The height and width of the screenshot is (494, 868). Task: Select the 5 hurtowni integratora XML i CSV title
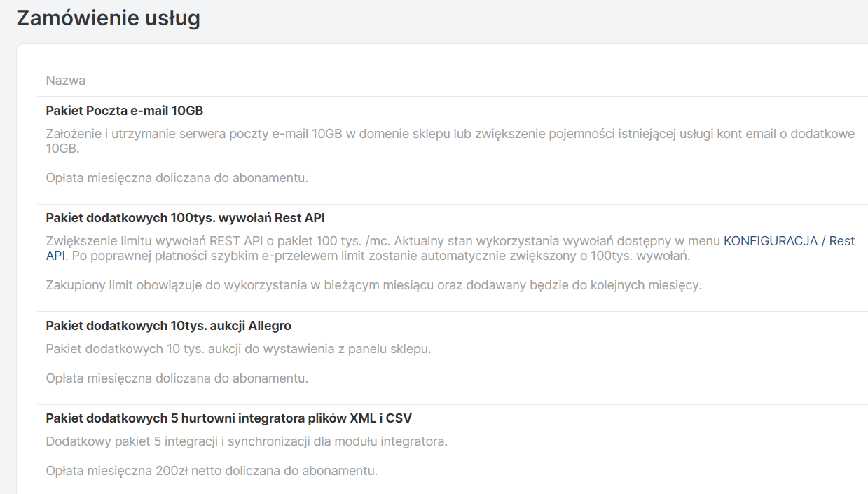(228, 418)
